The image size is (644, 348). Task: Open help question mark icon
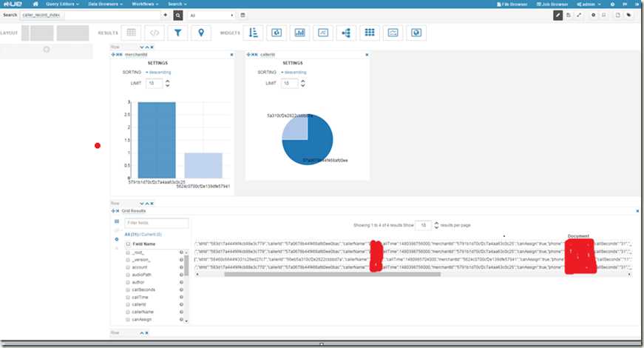point(612,4)
